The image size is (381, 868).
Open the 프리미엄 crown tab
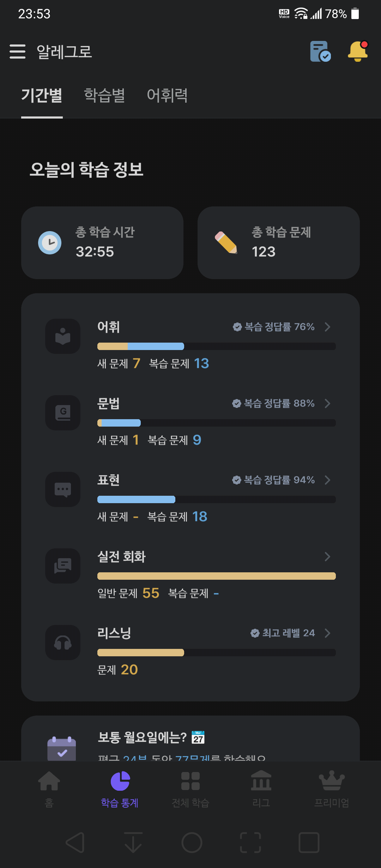point(332,789)
